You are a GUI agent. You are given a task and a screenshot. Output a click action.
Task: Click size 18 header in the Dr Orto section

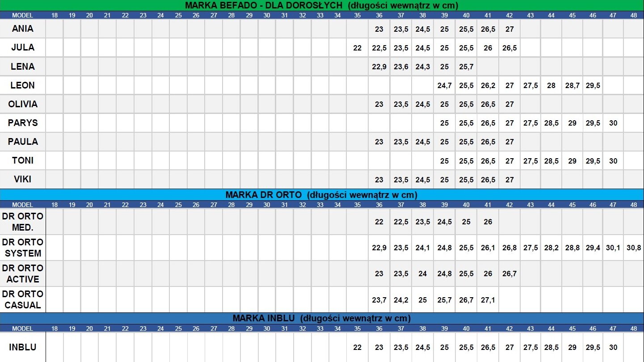point(55,205)
